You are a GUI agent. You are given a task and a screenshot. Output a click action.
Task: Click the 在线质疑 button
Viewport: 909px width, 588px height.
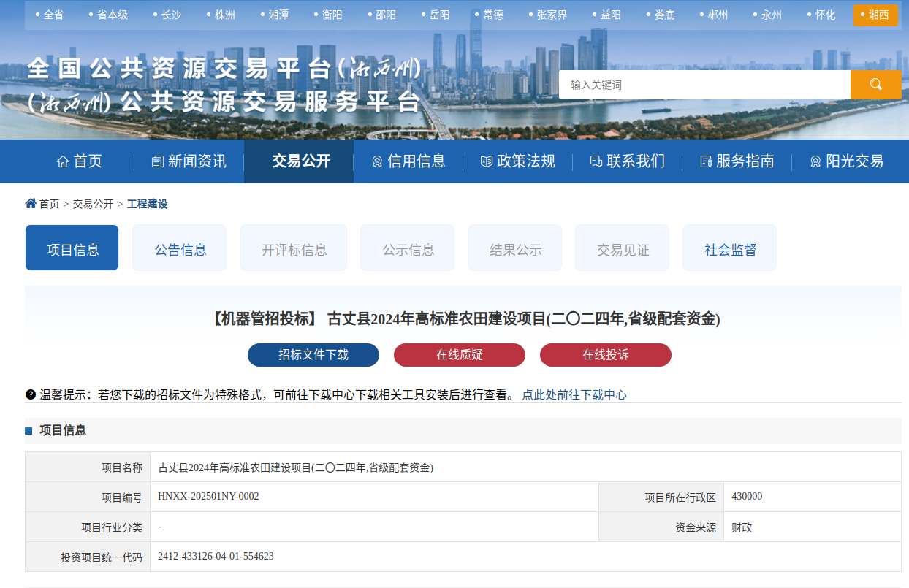460,355
